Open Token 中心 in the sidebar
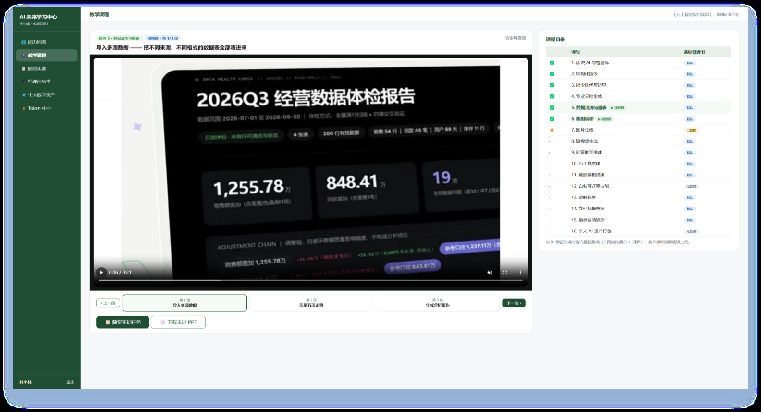This screenshot has height=412, width=761. pyautogui.click(x=46, y=108)
